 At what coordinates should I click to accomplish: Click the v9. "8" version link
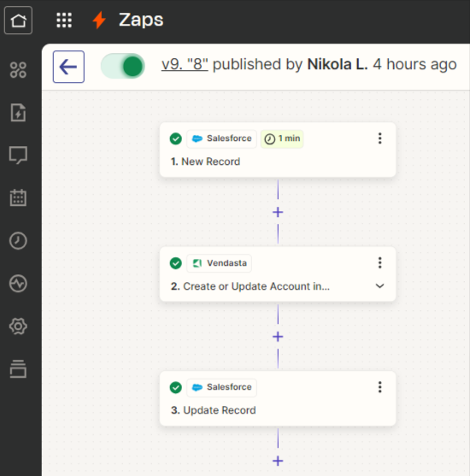tap(185, 64)
